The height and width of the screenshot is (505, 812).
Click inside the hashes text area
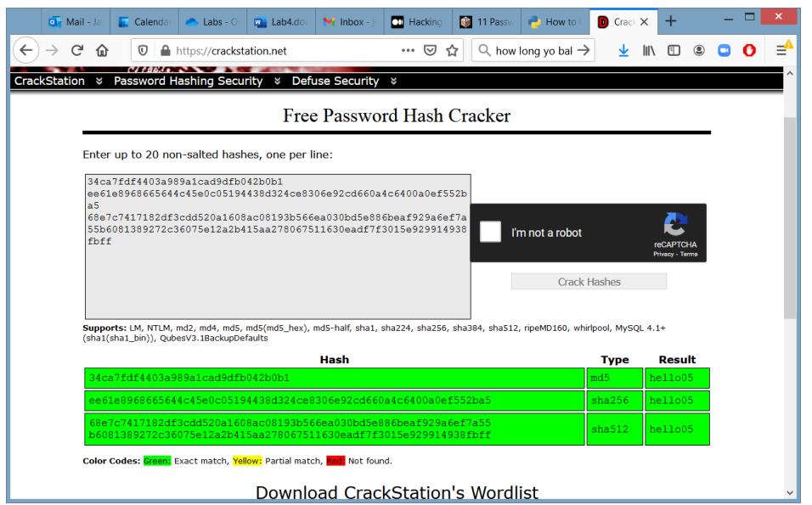click(x=278, y=247)
